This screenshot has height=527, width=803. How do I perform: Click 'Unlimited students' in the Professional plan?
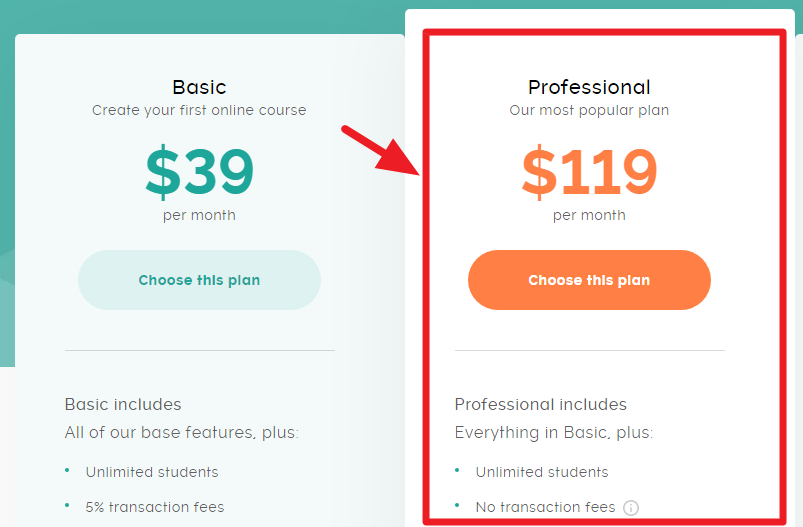pos(541,472)
